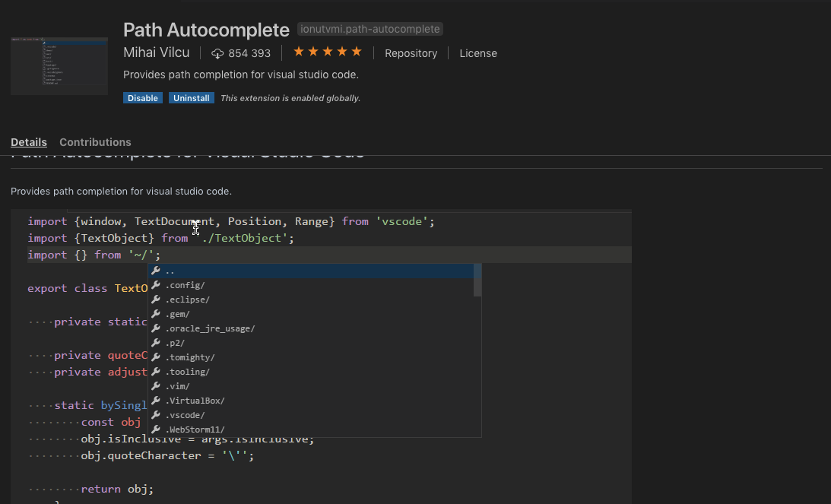Image resolution: width=831 pixels, height=504 pixels.
Task: Click the wrench icon beside ".gem/"
Action: click(157, 313)
